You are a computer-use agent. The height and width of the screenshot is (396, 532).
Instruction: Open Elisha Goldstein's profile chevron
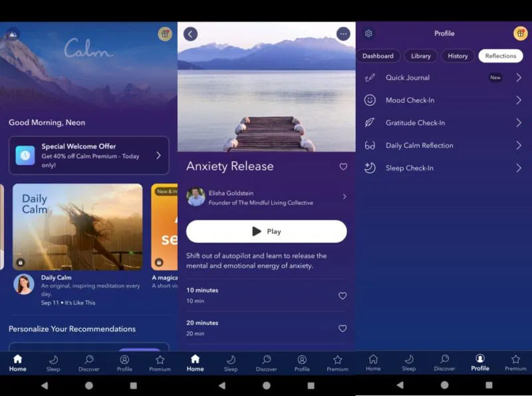[344, 196]
